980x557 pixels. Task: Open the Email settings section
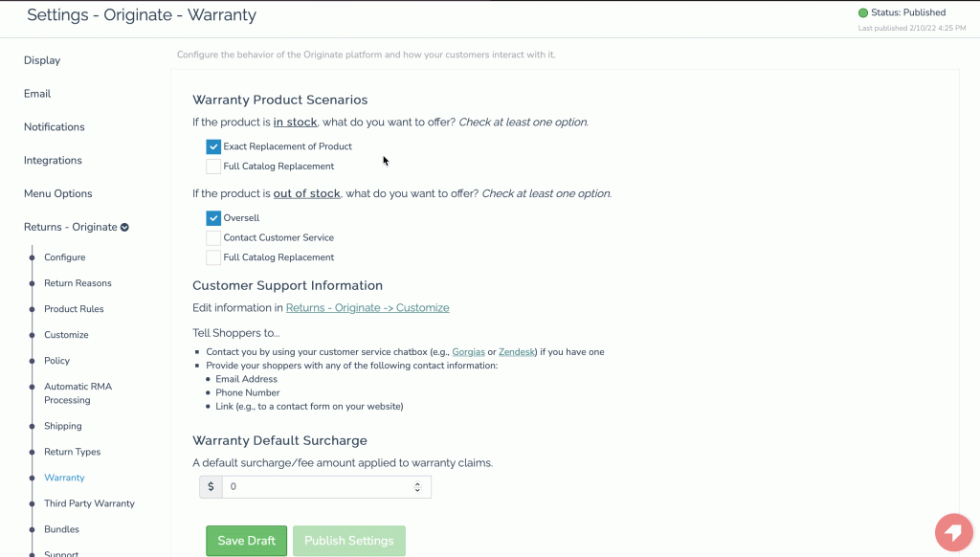click(x=37, y=94)
